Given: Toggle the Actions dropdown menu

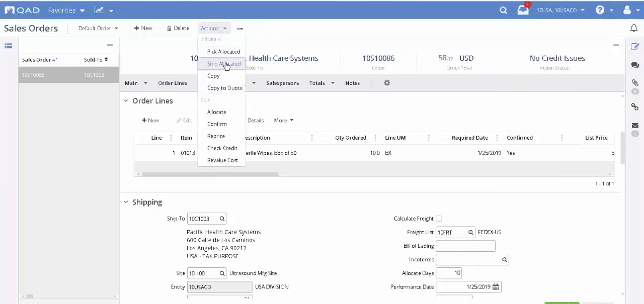Looking at the screenshot, I should 214,29.
